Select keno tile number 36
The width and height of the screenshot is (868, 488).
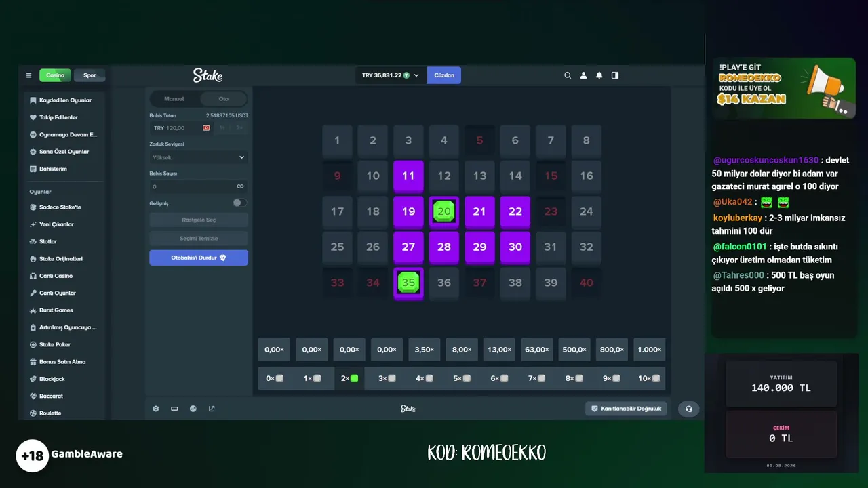(444, 283)
